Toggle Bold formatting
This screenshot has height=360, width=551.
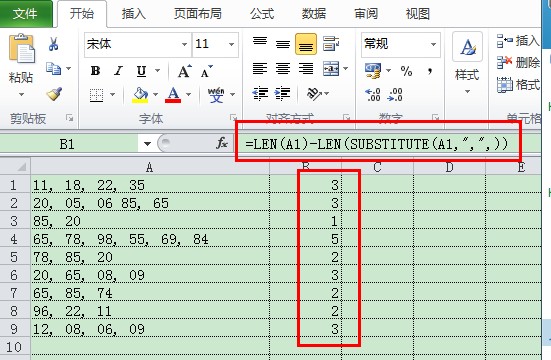pos(95,71)
